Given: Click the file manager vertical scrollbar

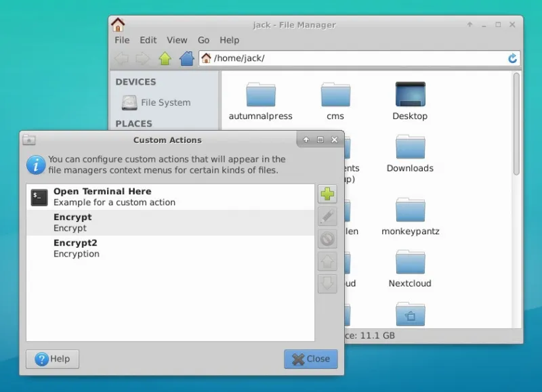Looking at the screenshot, I should tap(516, 122).
